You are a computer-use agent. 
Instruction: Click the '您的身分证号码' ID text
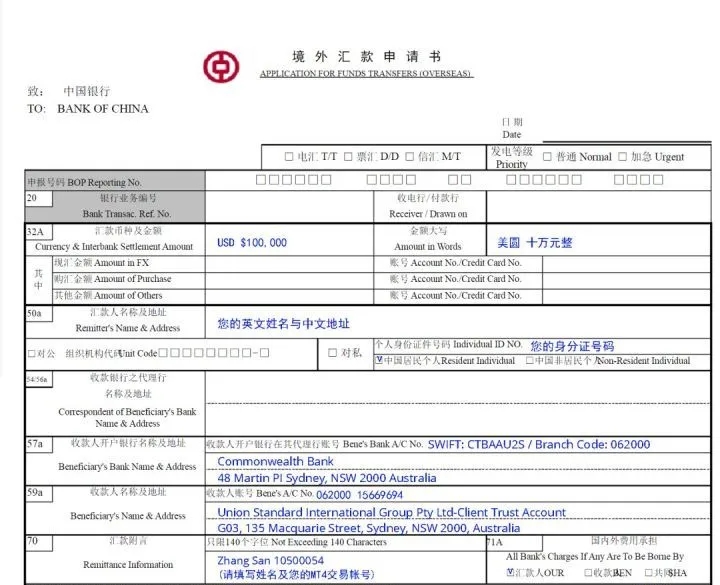[572, 346]
